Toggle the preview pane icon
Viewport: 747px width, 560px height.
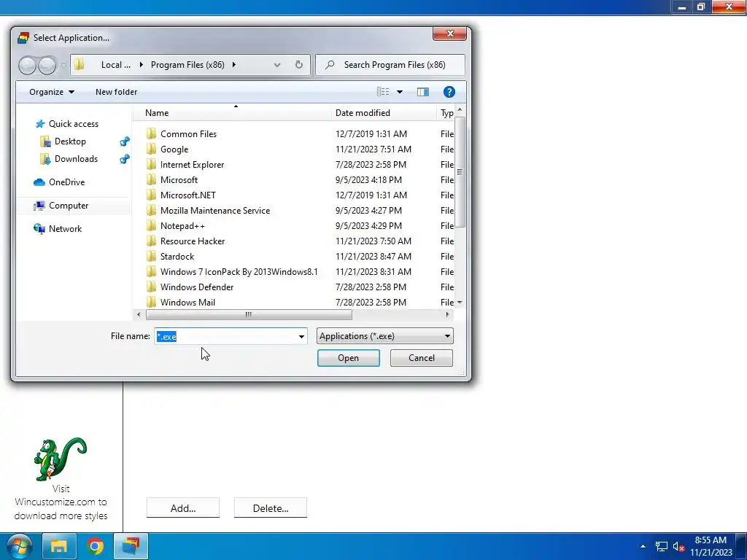422,92
